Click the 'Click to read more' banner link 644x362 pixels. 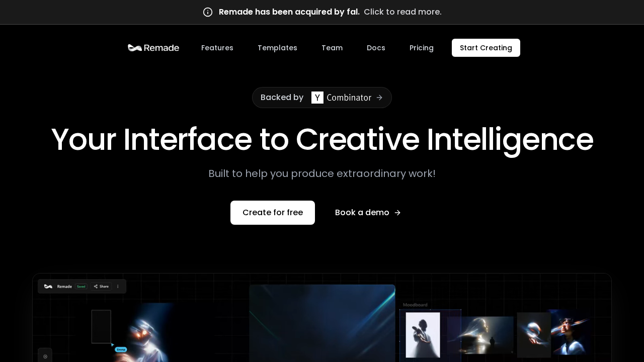coord(402,12)
